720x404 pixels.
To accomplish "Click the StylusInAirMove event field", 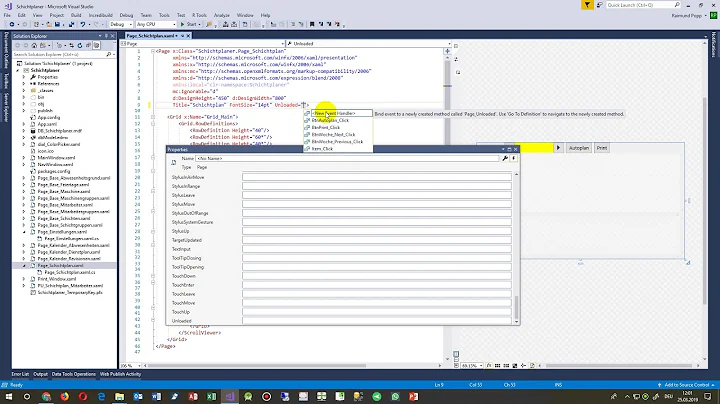I will [377, 177].
